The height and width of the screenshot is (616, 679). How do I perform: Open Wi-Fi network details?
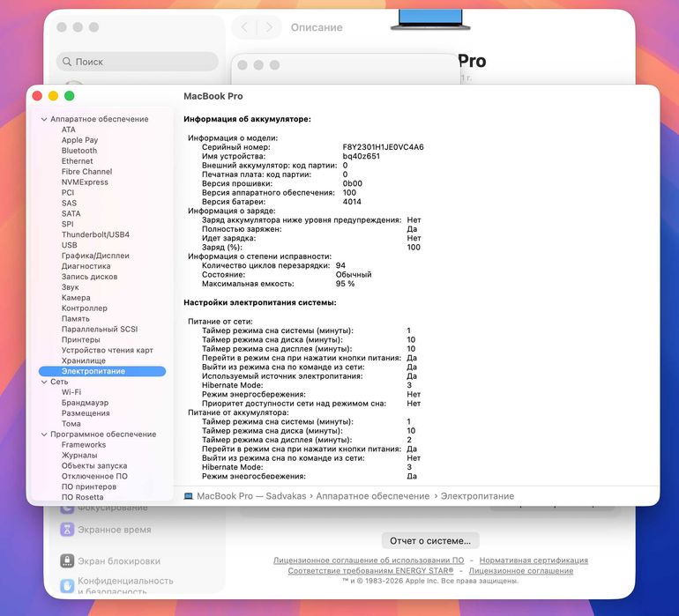pos(71,392)
